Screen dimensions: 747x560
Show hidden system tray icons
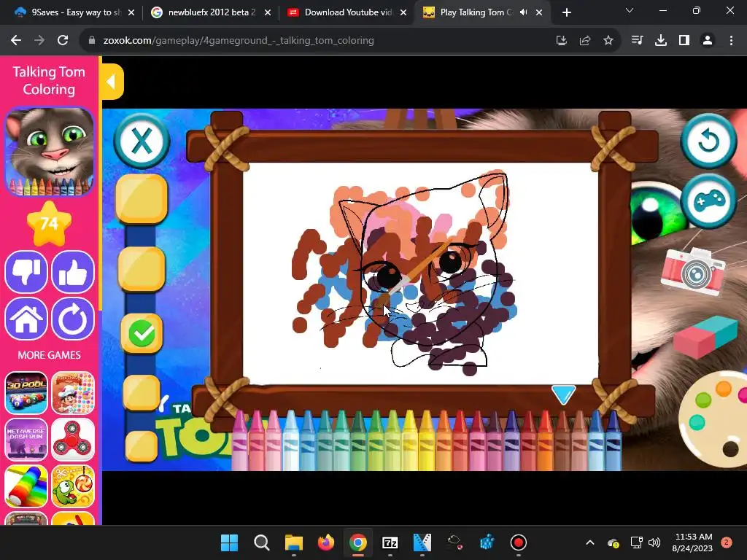click(x=589, y=542)
